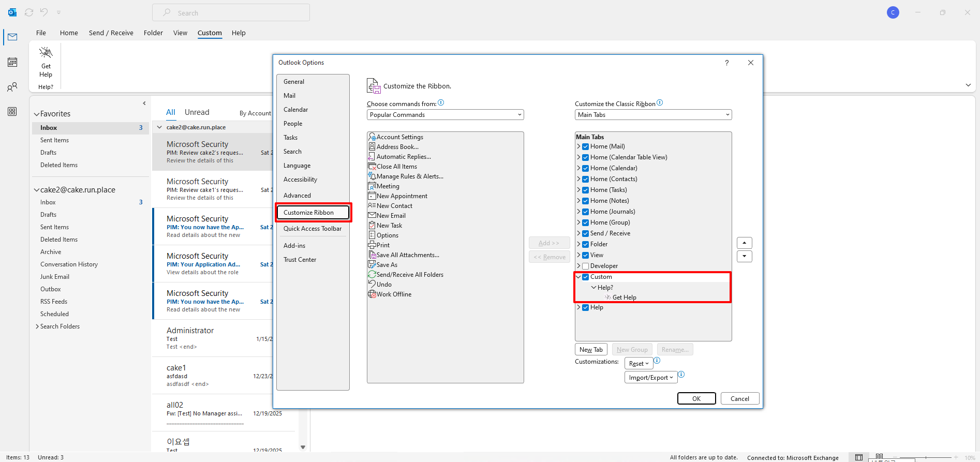The width and height of the screenshot is (980, 462).
Task: Enable the Developer tab checkbox
Action: click(x=585, y=266)
